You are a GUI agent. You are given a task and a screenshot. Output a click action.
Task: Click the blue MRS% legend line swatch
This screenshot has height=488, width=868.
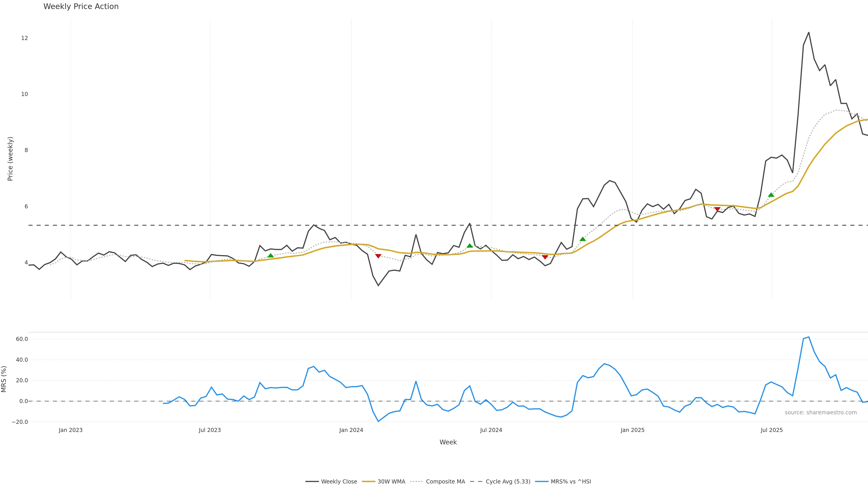(x=542, y=482)
